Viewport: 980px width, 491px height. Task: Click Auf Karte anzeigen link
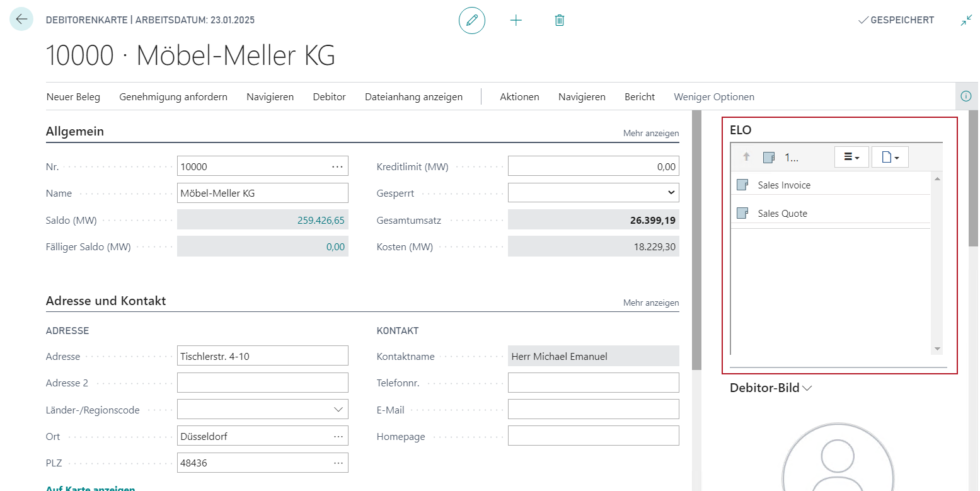click(90, 488)
